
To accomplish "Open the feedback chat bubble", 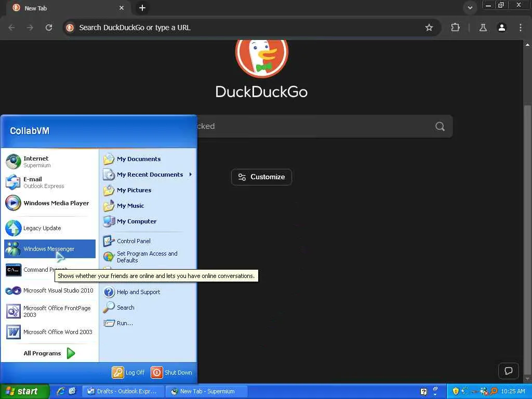I will click(x=508, y=371).
